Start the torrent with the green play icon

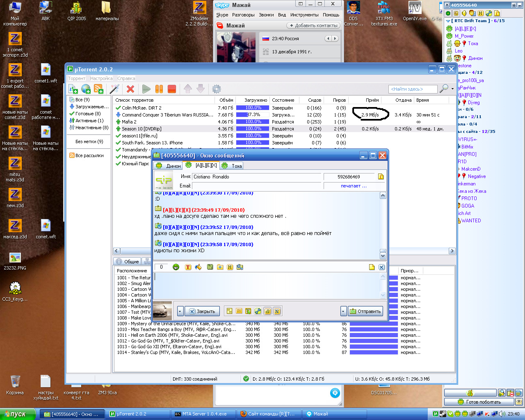[x=146, y=89]
